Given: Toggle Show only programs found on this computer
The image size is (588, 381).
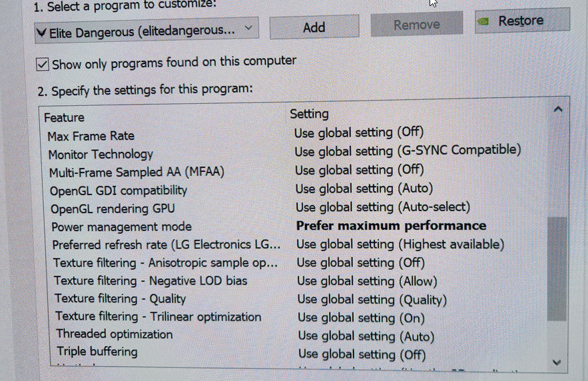Looking at the screenshot, I should tap(43, 64).
